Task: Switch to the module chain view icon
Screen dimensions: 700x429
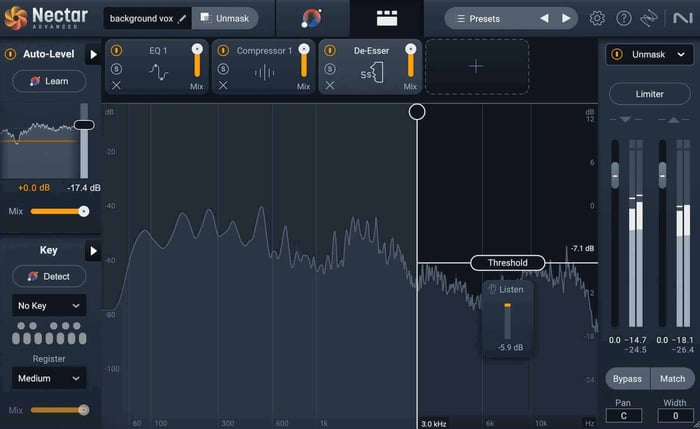Action: coord(387,18)
